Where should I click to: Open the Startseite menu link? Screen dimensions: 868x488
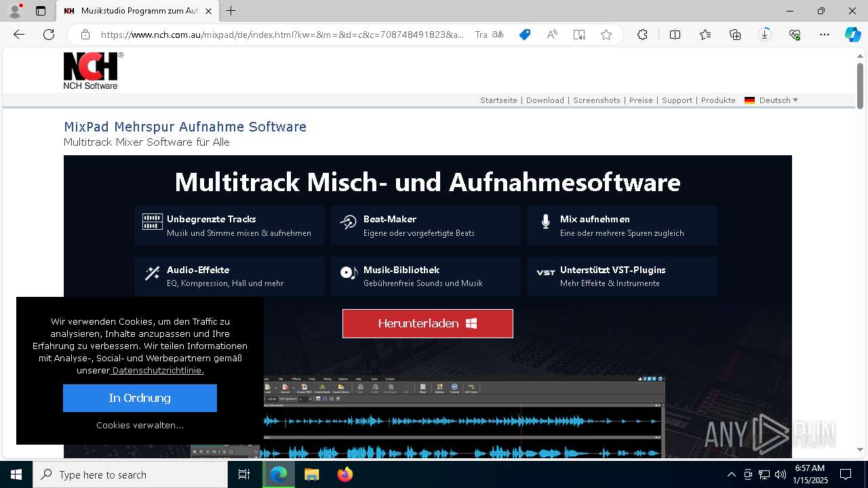coord(498,100)
